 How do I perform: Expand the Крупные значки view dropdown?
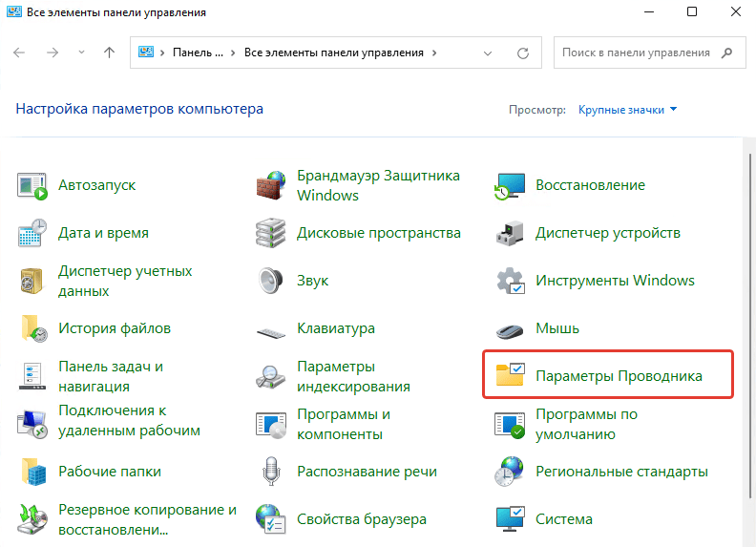628,110
